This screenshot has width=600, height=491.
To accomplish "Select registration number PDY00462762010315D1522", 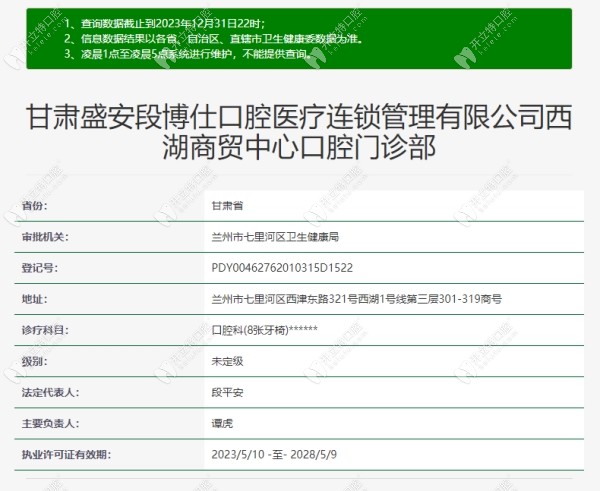I will [x=282, y=268].
